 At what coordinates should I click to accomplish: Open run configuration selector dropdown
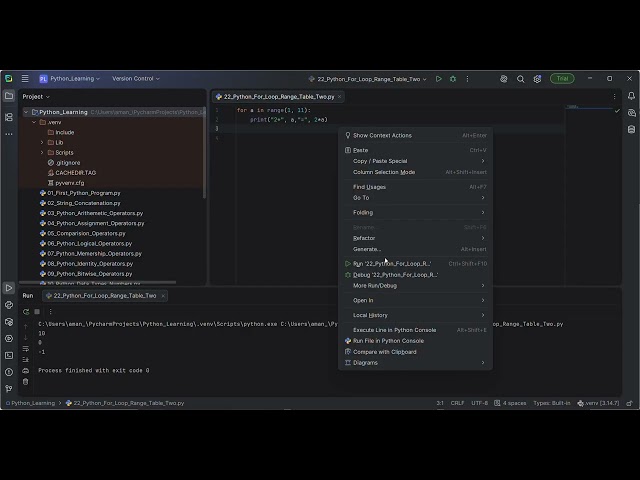(x=367, y=79)
